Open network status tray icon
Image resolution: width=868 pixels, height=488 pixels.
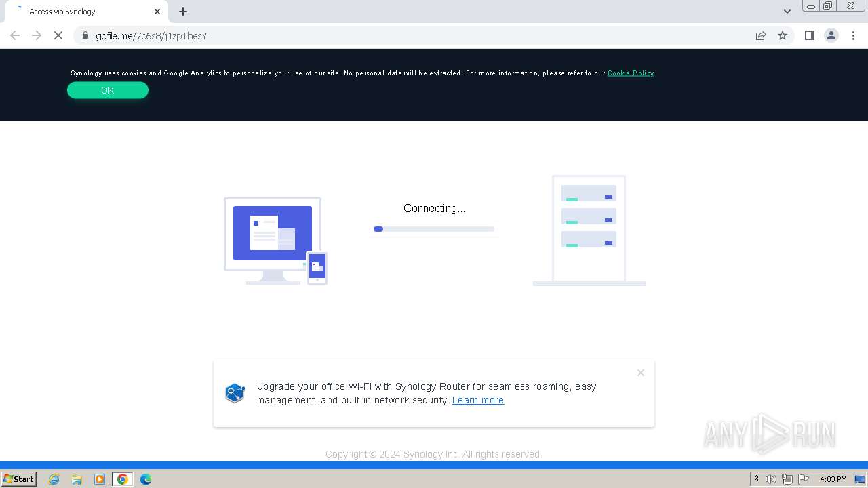[787, 479]
